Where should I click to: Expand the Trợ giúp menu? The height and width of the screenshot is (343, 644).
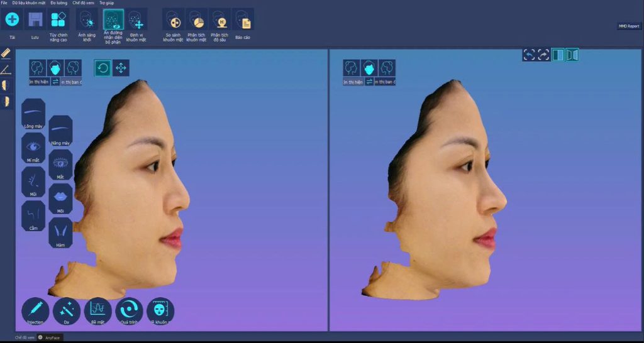pos(107,3)
